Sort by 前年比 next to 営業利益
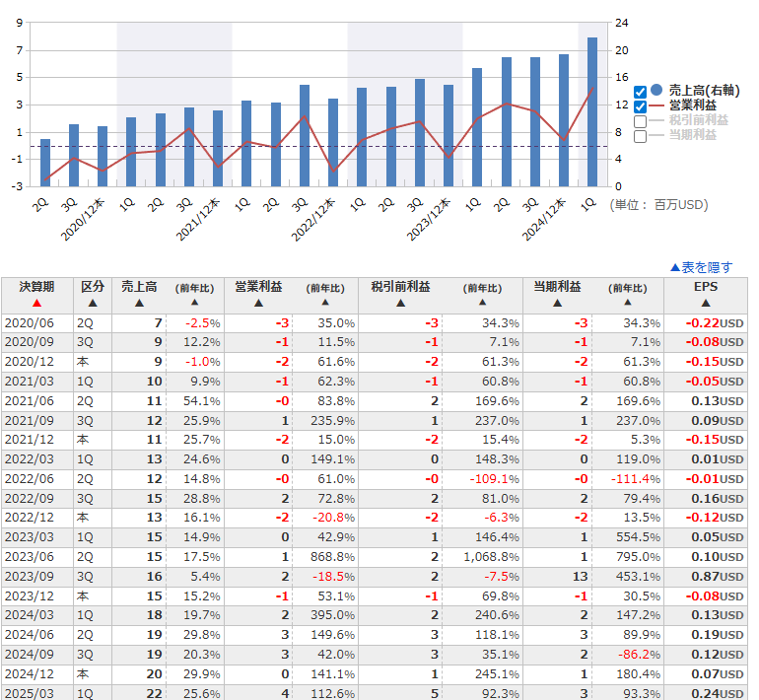 tap(324, 303)
